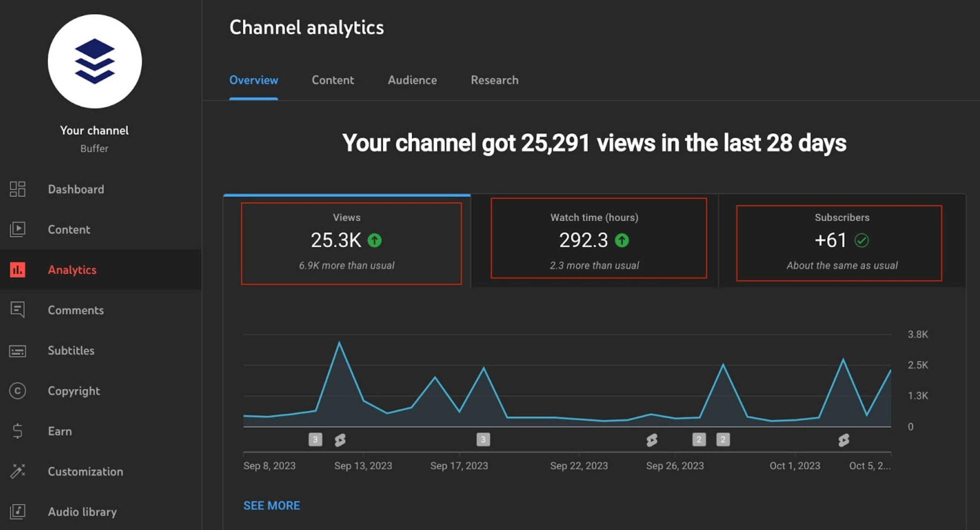Viewport: 980px width, 530px height.
Task: Open the Comments section
Action: pos(76,310)
